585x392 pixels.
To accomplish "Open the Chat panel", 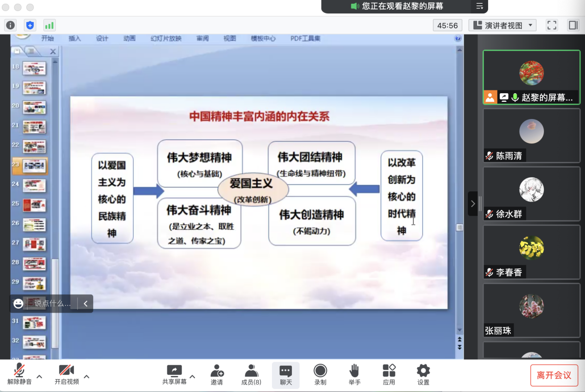I will [286, 374].
